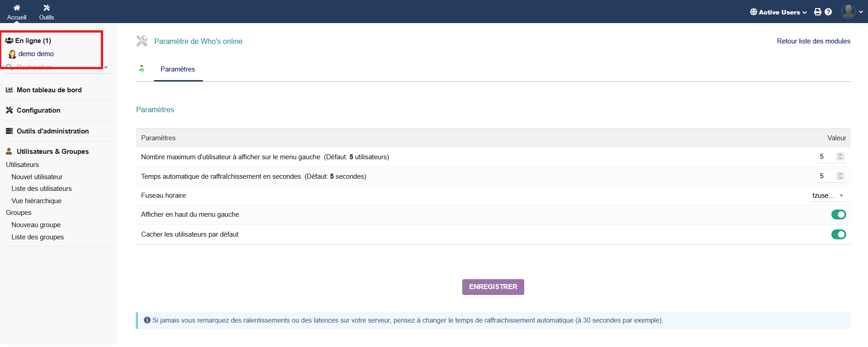Open the Outils tools icon
Viewport: 868px width, 347px height.
(x=47, y=8)
